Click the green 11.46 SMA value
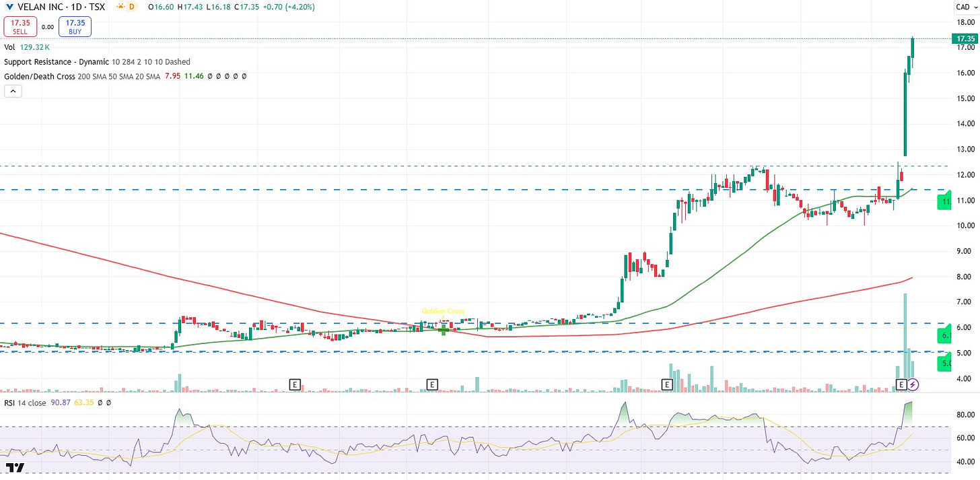980x480 pixels. 195,77
